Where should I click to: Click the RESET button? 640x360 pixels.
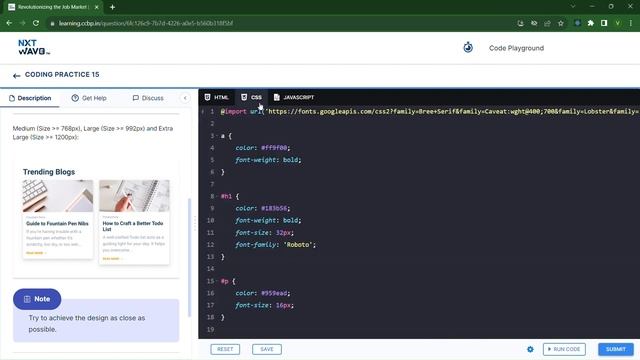(x=225, y=349)
